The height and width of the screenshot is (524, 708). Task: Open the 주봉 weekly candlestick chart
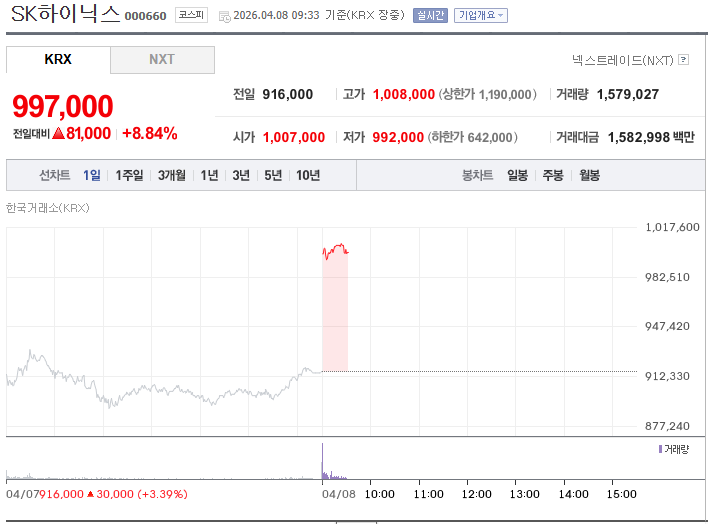point(553,175)
